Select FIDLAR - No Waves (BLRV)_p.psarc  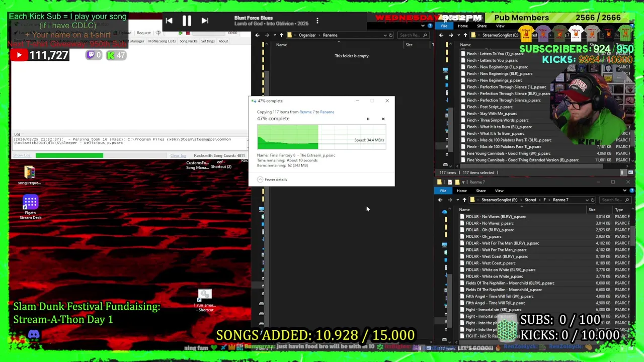pyautogui.click(x=493, y=217)
